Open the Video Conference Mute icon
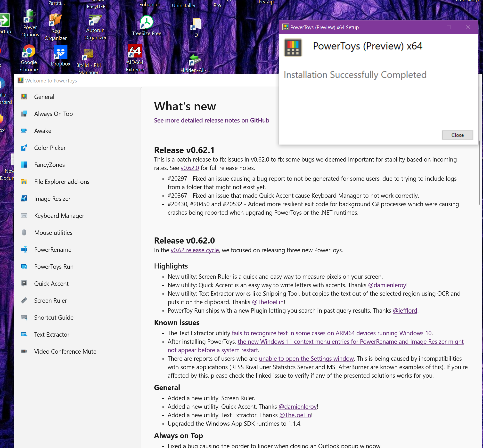 pyautogui.click(x=24, y=351)
